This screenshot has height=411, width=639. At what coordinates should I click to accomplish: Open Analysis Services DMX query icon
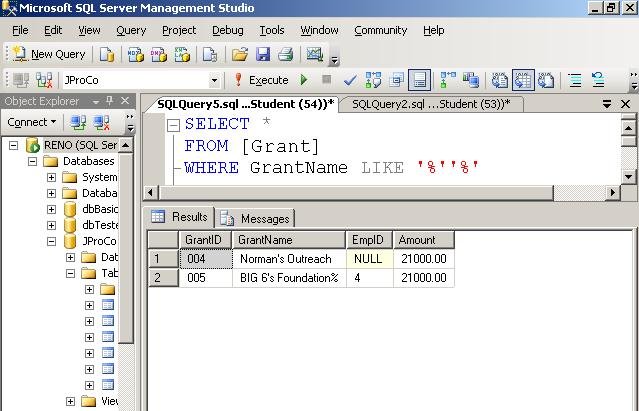[159, 54]
